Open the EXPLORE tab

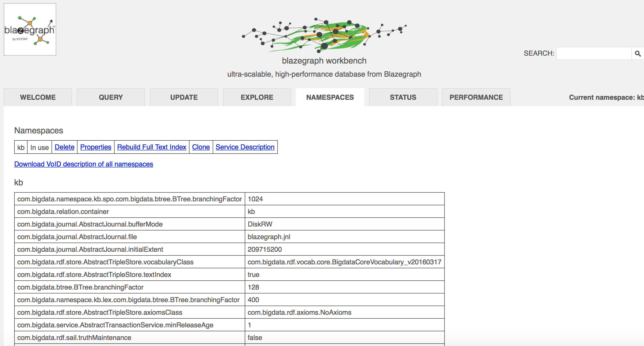[257, 97]
